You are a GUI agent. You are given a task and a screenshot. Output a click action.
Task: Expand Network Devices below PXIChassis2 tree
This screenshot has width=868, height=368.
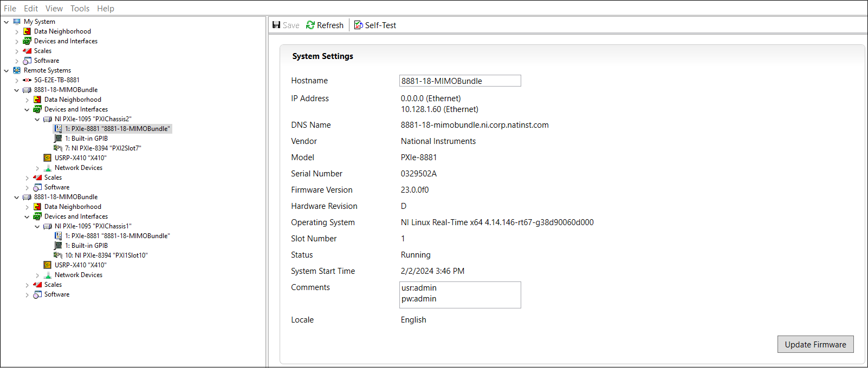tap(37, 168)
